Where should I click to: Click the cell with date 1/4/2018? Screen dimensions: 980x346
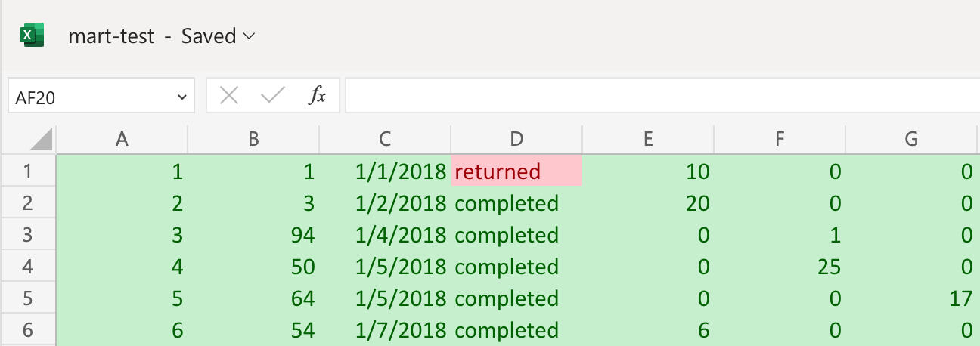[385, 235]
